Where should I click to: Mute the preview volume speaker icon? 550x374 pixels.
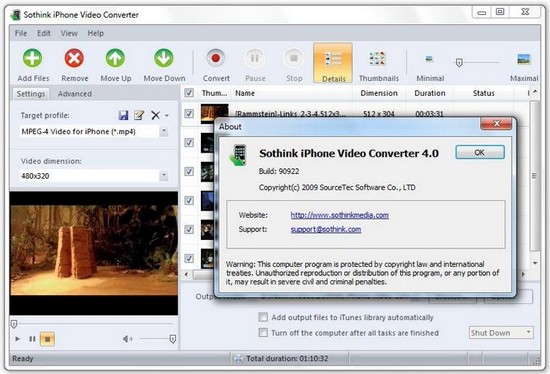coord(127,339)
